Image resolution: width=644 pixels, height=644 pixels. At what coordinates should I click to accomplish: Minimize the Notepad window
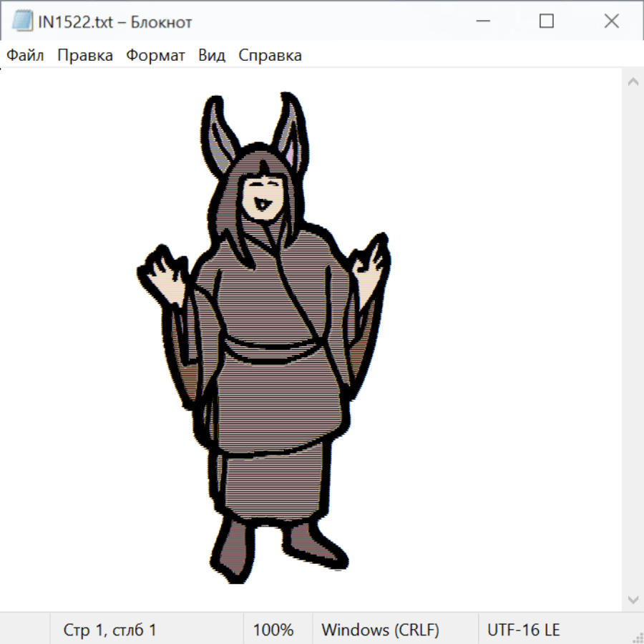[x=482, y=21]
